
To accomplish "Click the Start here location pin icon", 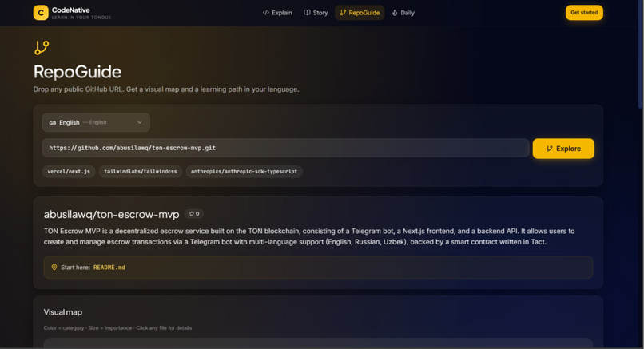I will coord(54,268).
